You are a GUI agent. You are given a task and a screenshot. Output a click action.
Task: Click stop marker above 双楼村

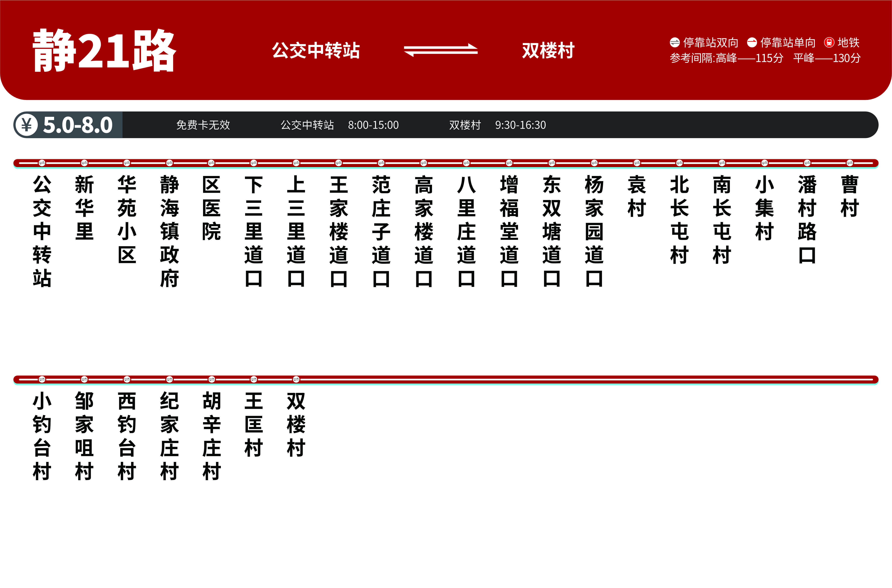(x=296, y=380)
